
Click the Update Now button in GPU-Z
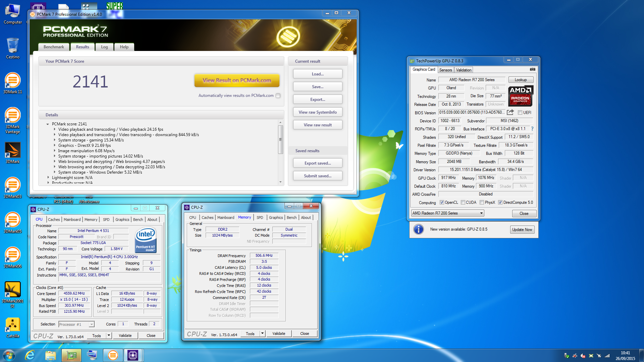point(522,230)
